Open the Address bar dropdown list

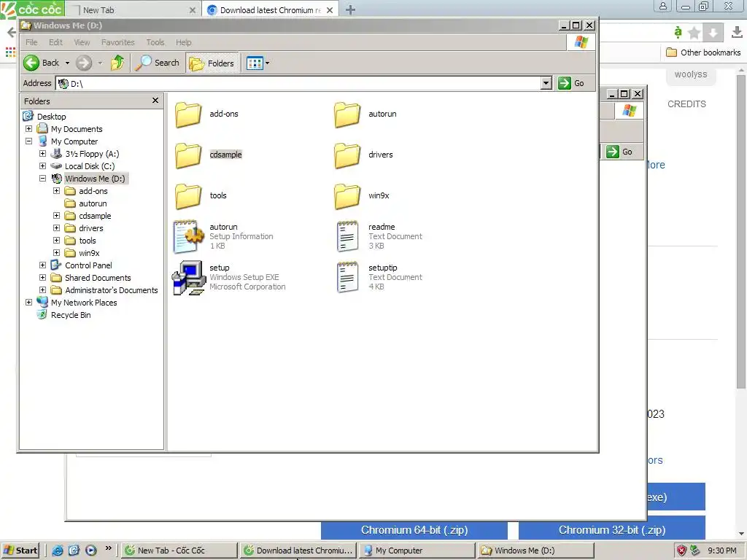pos(546,83)
